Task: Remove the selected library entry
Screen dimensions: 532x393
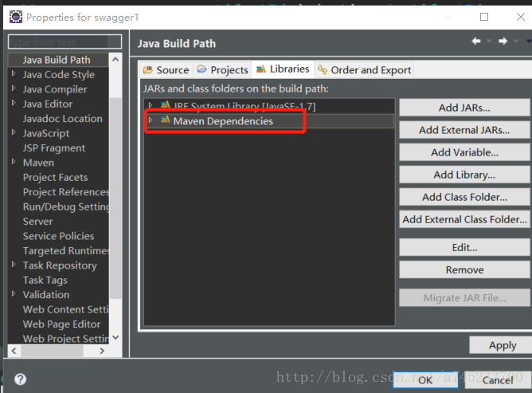Action: click(x=464, y=269)
